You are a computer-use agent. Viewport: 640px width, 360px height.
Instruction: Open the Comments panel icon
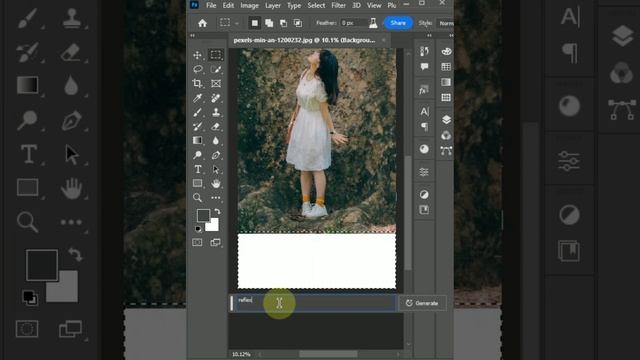424,67
